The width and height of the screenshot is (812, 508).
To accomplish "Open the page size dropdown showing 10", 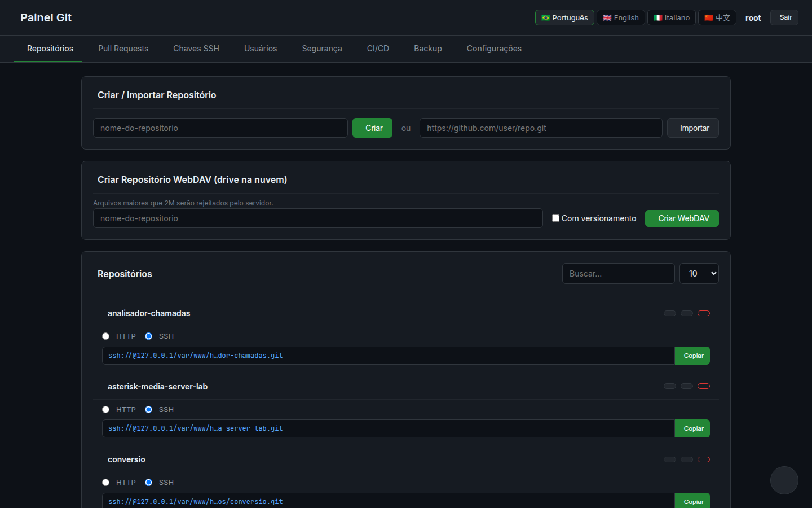I will click(x=699, y=273).
